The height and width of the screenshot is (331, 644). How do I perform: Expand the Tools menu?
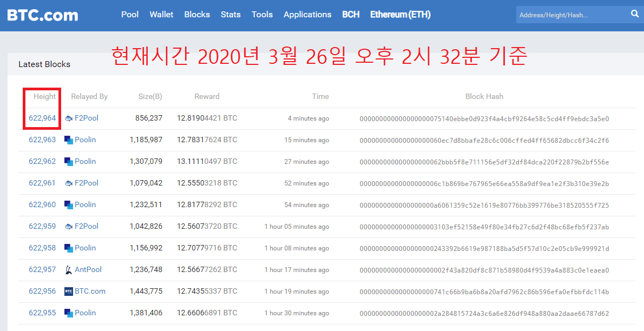pos(262,15)
